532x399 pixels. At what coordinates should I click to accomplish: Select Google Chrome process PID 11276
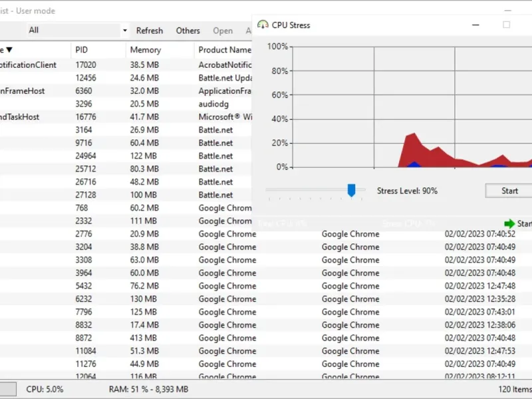pos(266,364)
